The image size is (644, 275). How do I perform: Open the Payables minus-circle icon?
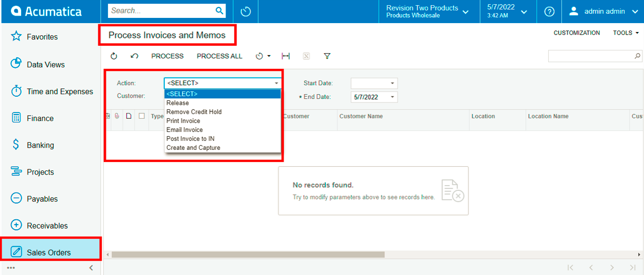tap(16, 198)
